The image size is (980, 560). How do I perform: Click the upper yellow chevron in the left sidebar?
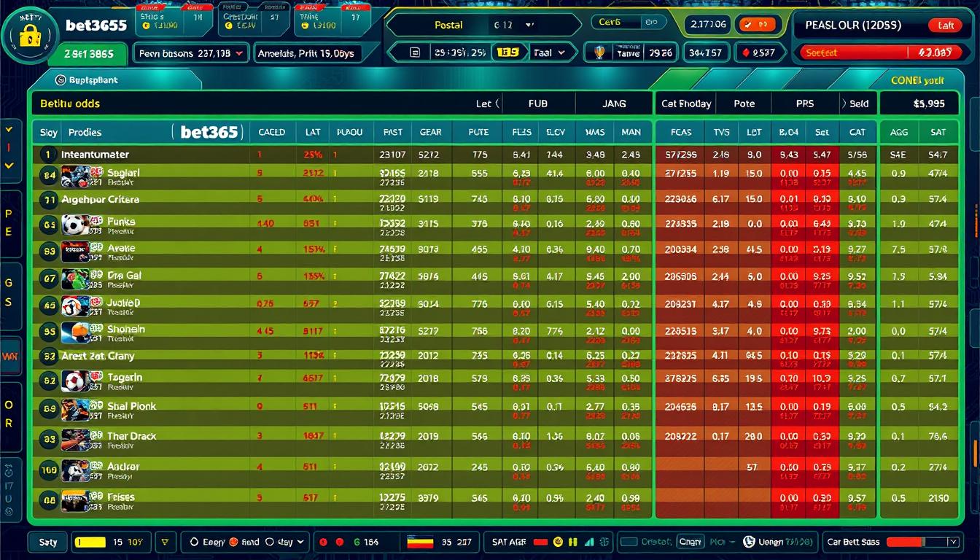(9, 129)
